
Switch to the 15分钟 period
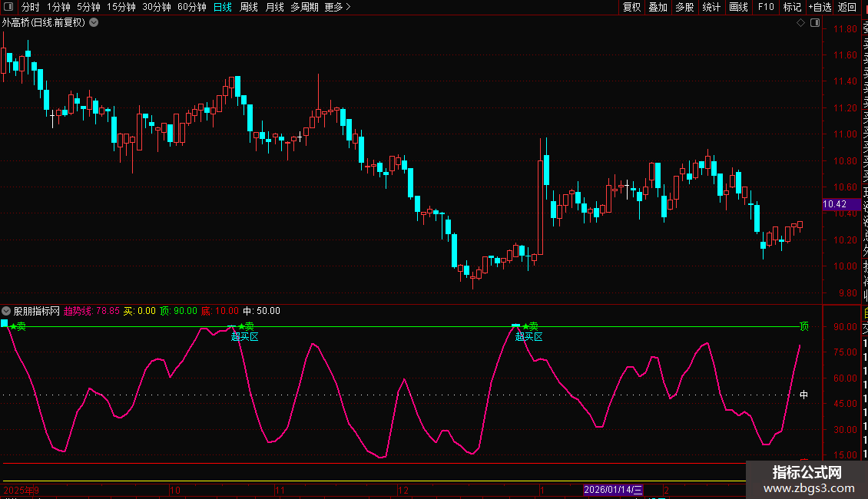pos(121,7)
